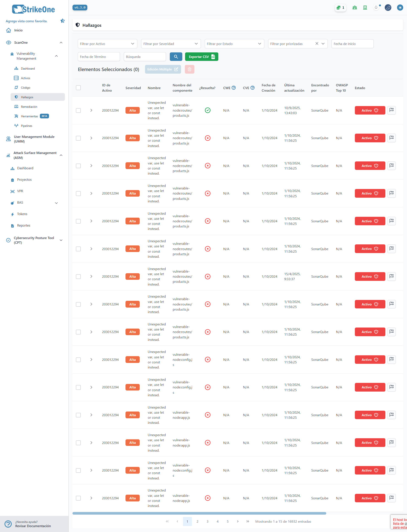Open the Remediación sidebar item
The width and height of the screenshot is (407, 532).
(x=29, y=106)
